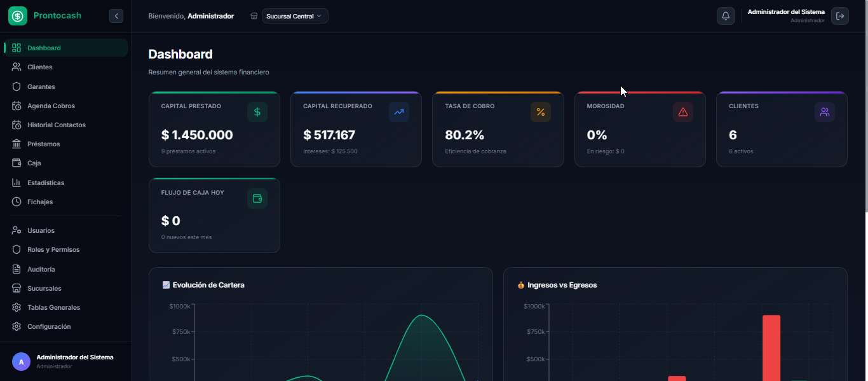Screen dimensions: 868x381
Task: Click the clock icon next to Fichajes
Action: 17,202
